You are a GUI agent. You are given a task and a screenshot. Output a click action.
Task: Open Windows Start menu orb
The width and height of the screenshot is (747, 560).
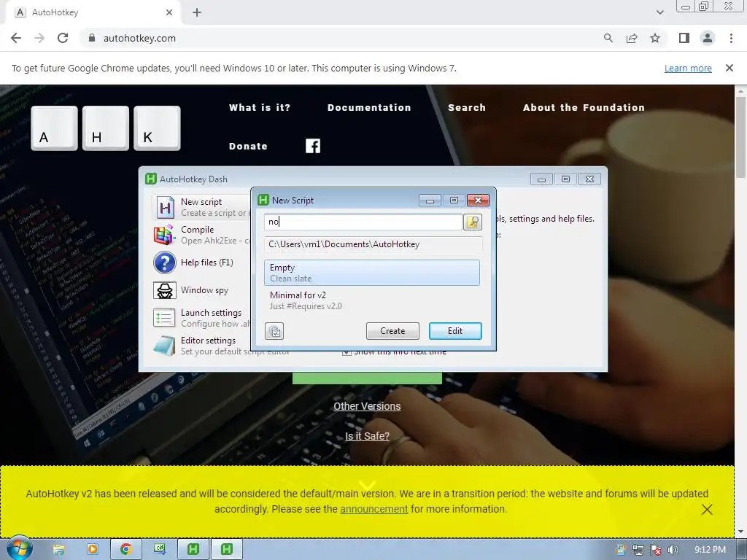(x=19, y=548)
